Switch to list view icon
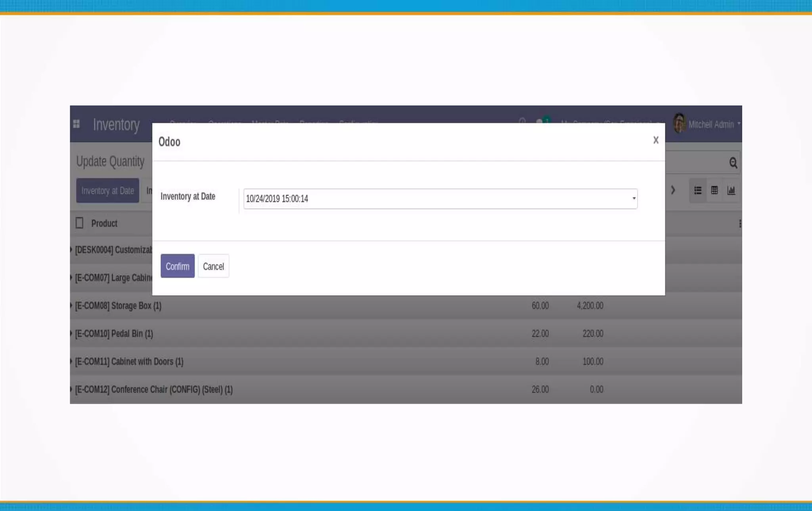The width and height of the screenshot is (812, 511). pyautogui.click(x=698, y=191)
